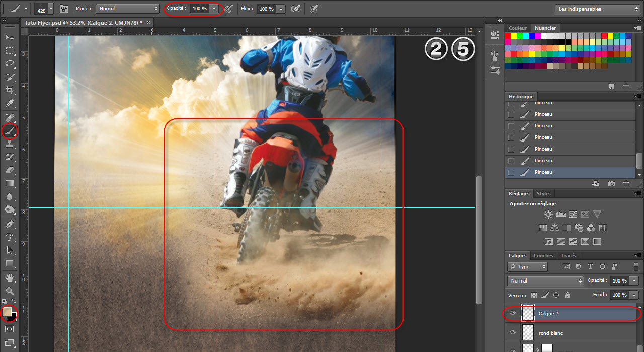Select the Crop tool
The height and width of the screenshot is (352, 644).
click(10, 90)
